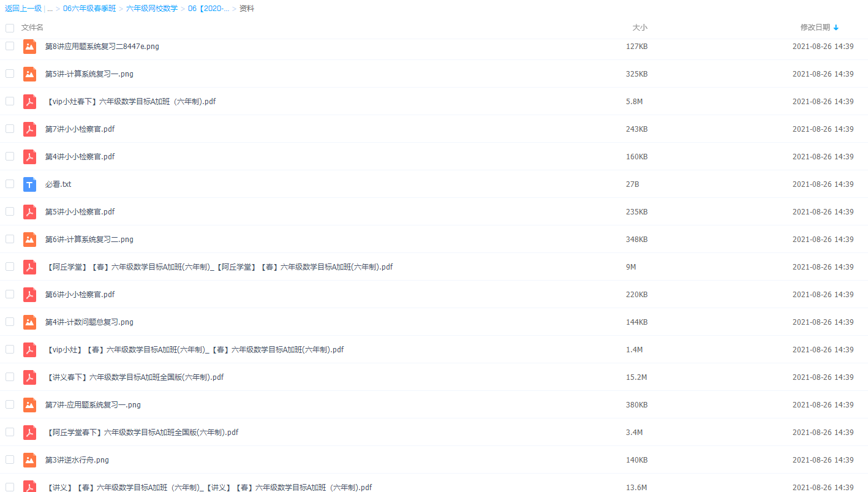Screen dimensions: 868x492
Task: Click the text file icon for 必看.txt
Action: (29, 184)
